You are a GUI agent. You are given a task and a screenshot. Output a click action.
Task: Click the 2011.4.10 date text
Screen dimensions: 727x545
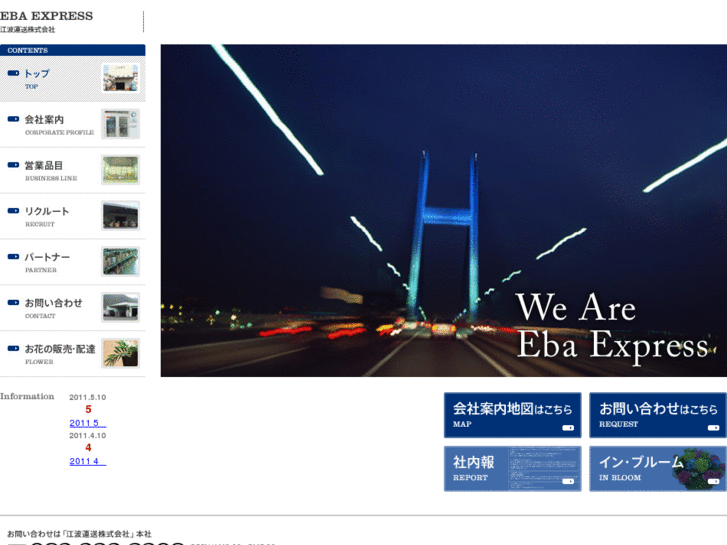[x=88, y=436]
